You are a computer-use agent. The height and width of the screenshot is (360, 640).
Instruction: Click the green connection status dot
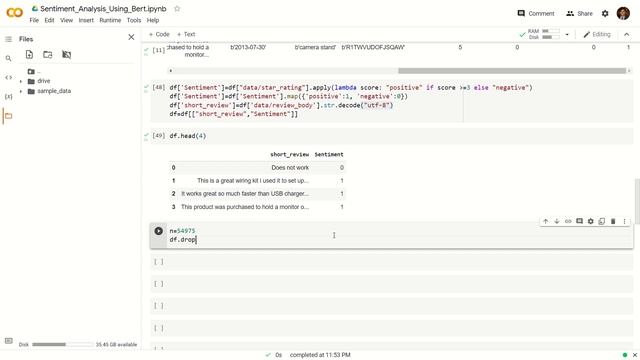624,355
